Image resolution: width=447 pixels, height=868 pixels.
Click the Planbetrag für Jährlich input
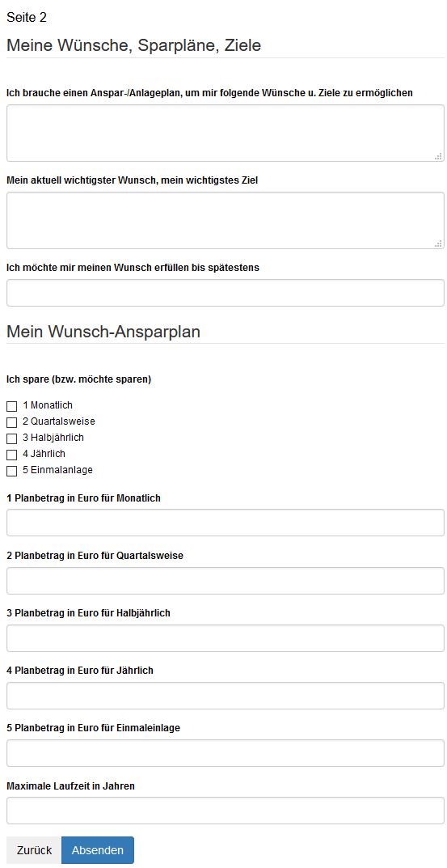click(226, 695)
